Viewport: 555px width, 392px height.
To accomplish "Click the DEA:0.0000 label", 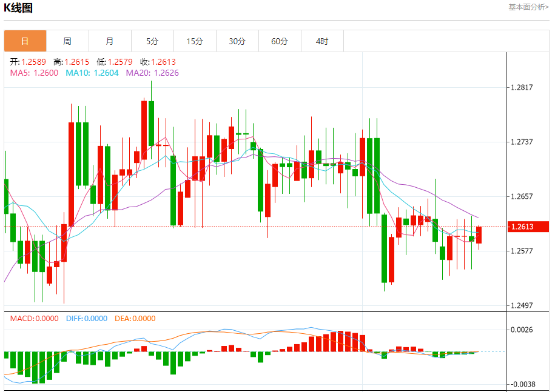I will coord(135,319).
